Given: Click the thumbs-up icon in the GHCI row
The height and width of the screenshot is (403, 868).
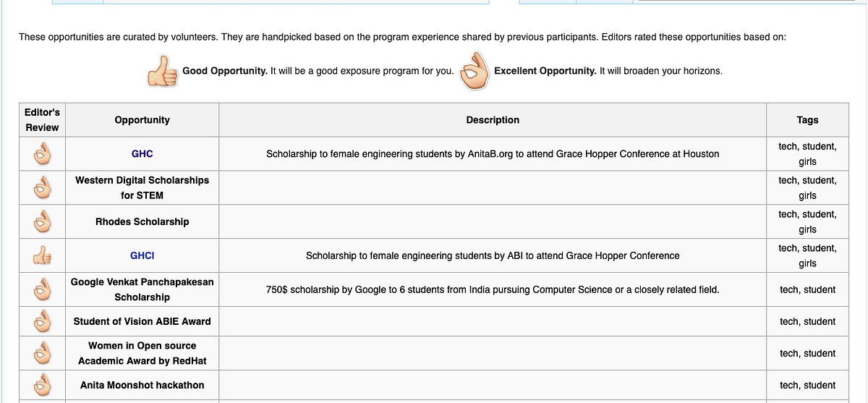Looking at the screenshot, I should click(43, 256).
